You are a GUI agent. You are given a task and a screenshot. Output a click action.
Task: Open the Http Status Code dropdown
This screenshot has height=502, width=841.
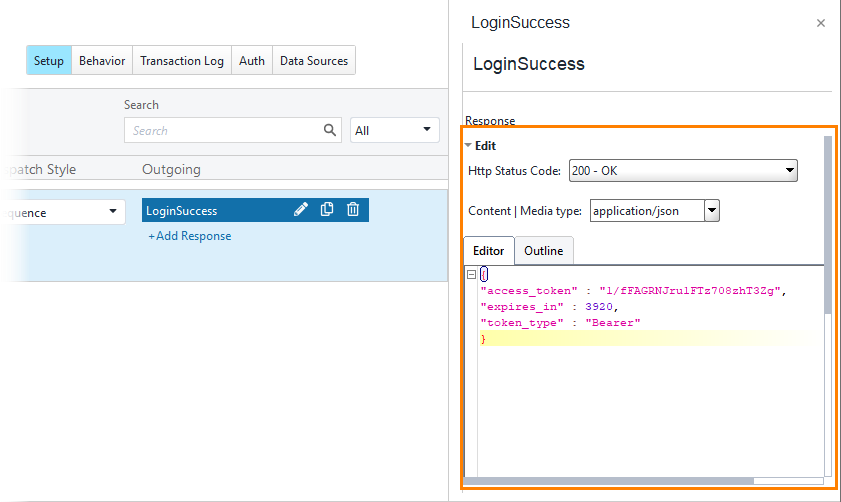[x=683, y=171]
